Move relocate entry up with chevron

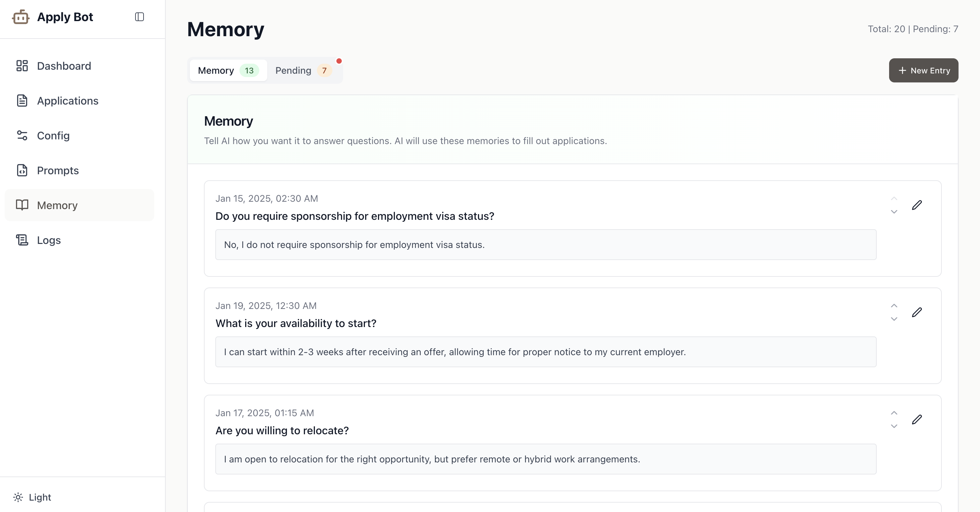point(894,413)
